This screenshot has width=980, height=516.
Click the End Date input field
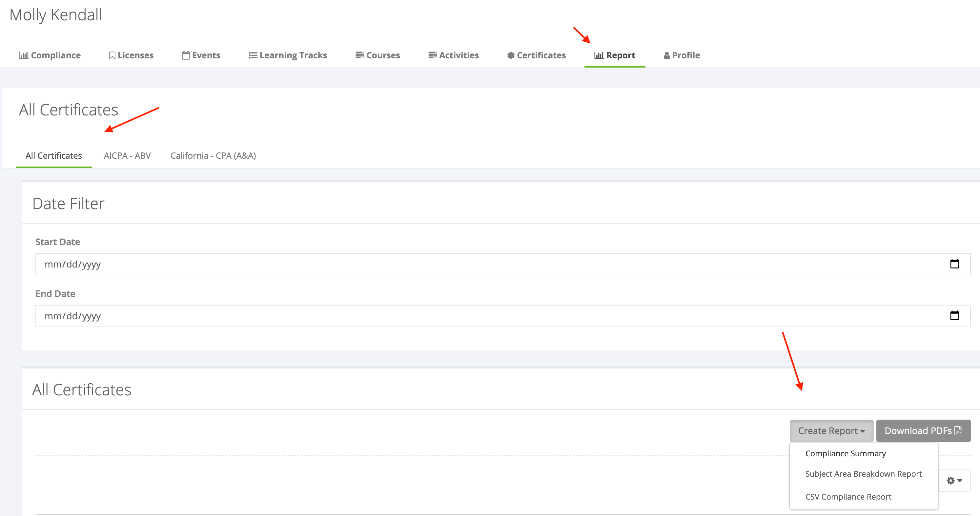503,316
